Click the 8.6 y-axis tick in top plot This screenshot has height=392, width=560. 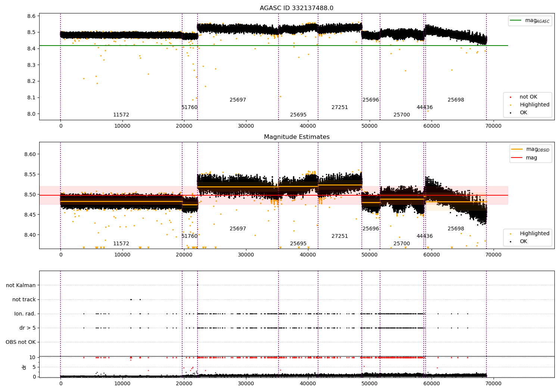pos(31,16)
